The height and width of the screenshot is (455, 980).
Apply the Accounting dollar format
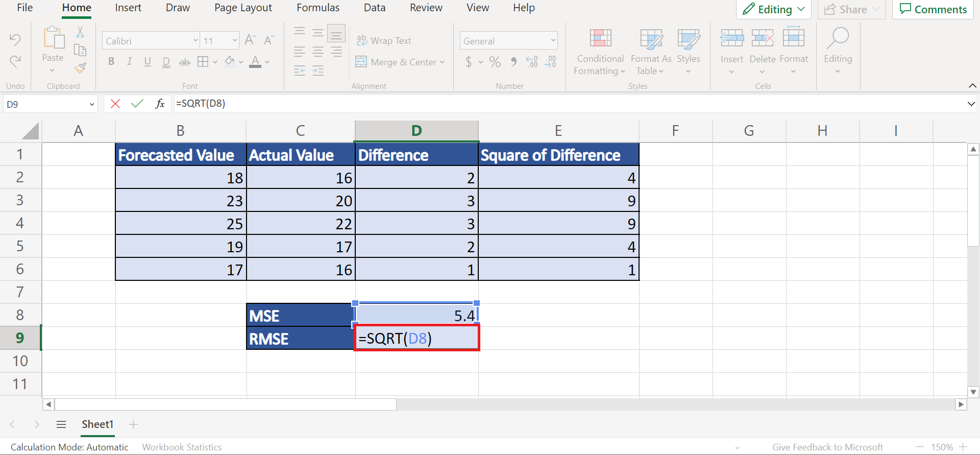point(469,62)
